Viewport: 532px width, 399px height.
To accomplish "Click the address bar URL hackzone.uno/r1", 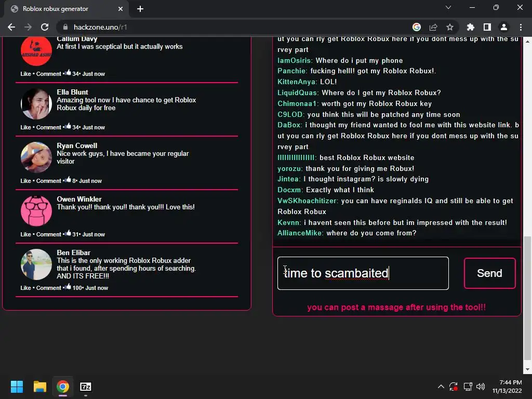I will pyautogui.click(x=100, y=27).
